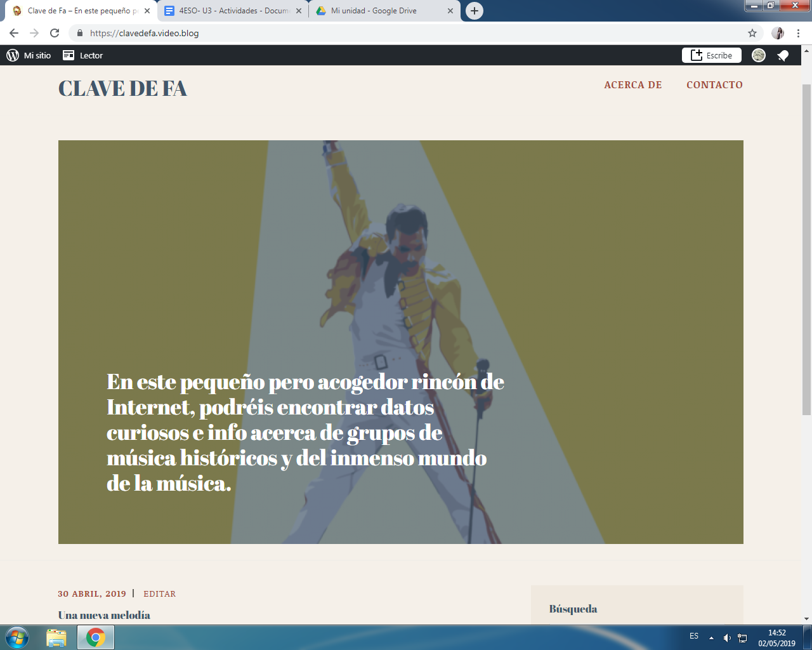Open the Contacto page link
Viewport: 812px width, 650px height.
coord(714,85)
